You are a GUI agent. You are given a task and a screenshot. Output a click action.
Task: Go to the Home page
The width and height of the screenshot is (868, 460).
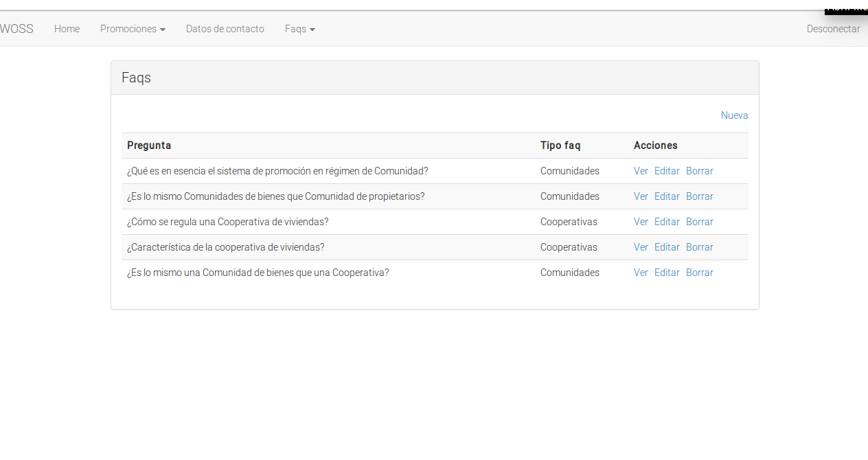tap(67, 29)
